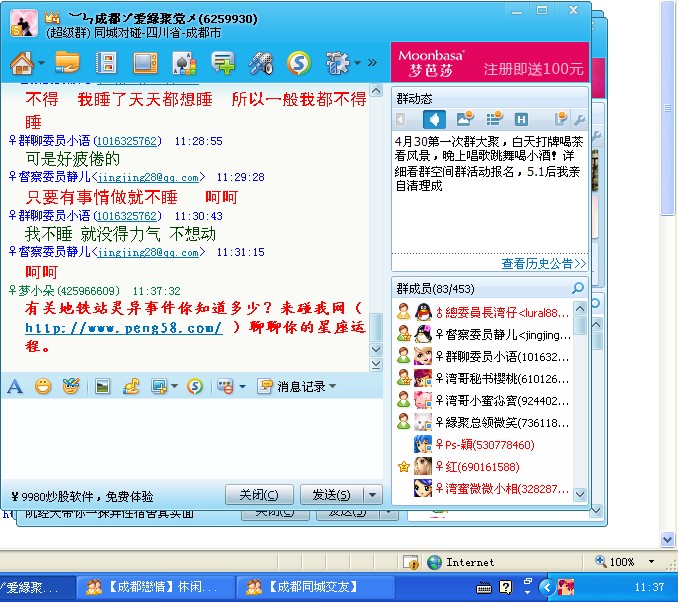Select member 红(690161588)
Screen dimensions: 678x602
click(x=484, y=467)
